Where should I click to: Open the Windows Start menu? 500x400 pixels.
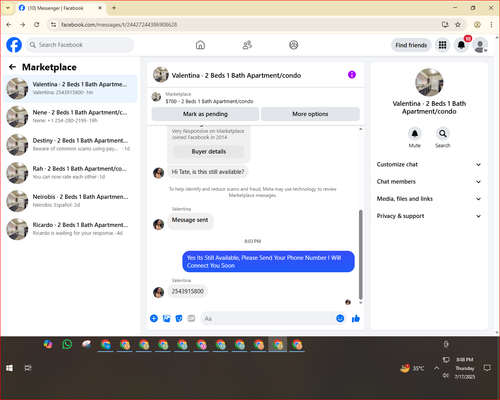click(9, 368)
